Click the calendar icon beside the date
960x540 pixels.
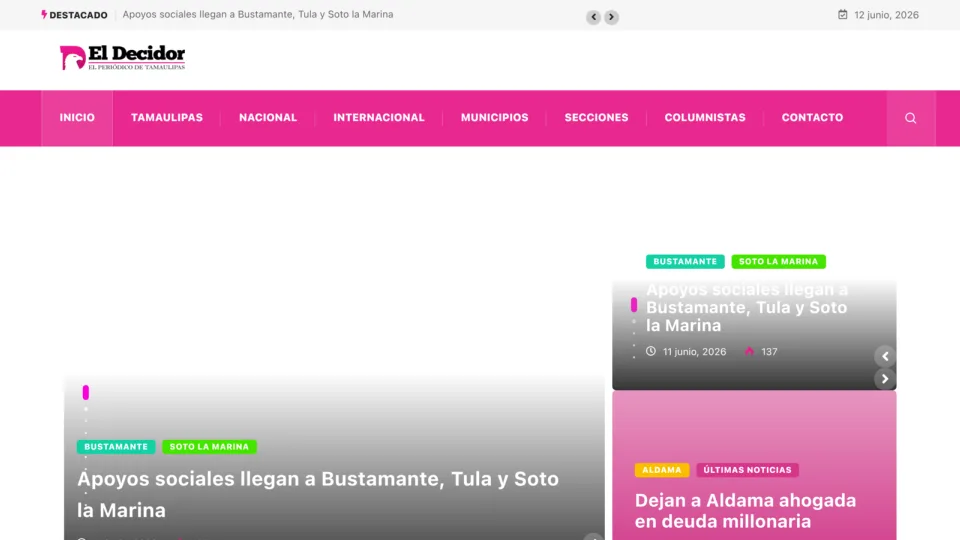(842, 15)
